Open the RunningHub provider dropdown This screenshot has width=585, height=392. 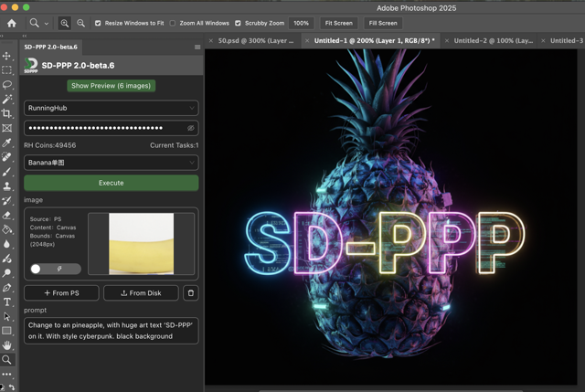tap(112, 108)
